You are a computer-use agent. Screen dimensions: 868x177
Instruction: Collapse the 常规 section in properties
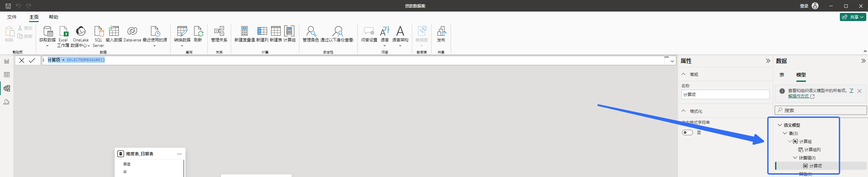684,74
